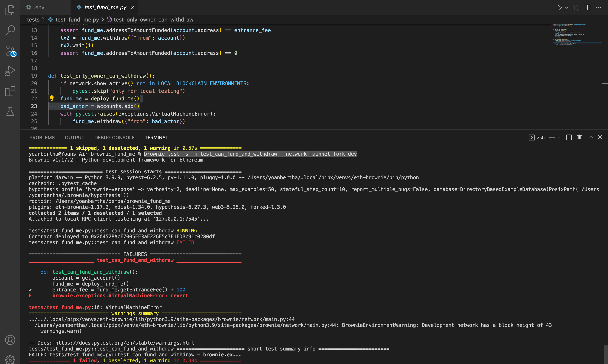
Task: Split the editor using split icon
Action: (587, 7)
